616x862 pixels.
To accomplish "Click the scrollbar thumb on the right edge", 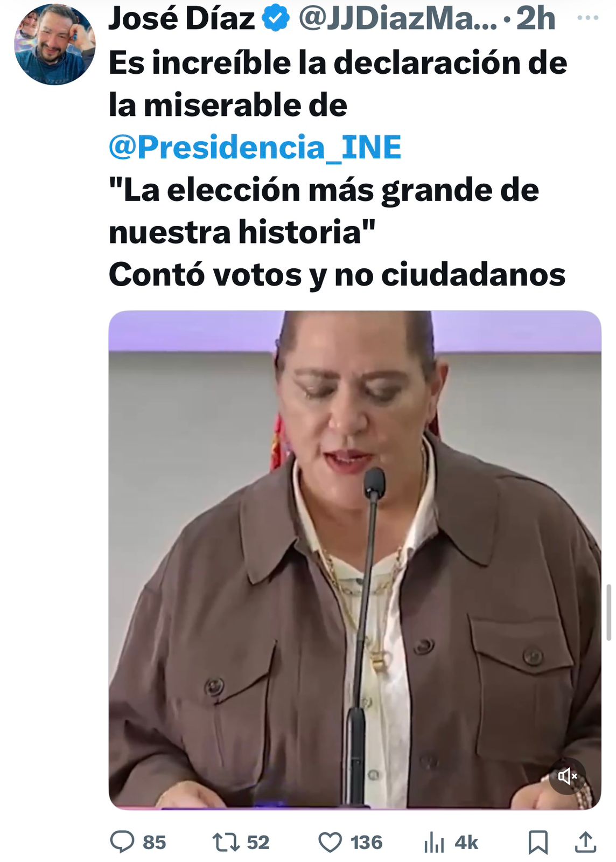I will tap(609, 613).
